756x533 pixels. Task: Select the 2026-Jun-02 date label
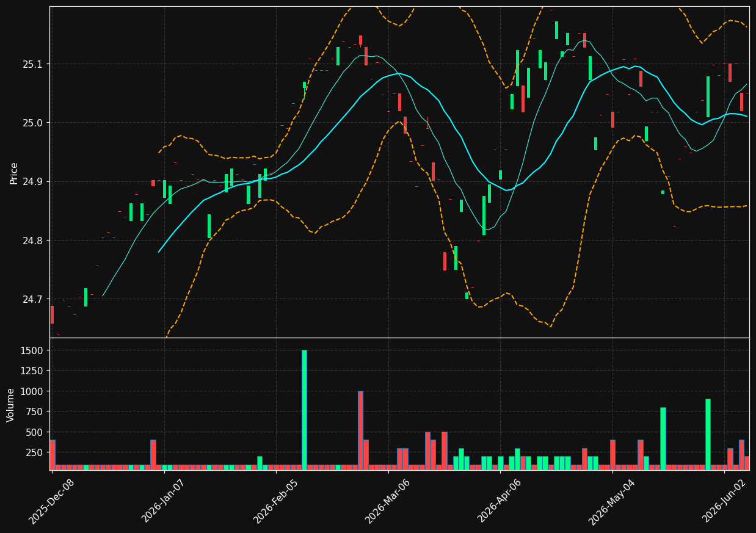[724, 501]
